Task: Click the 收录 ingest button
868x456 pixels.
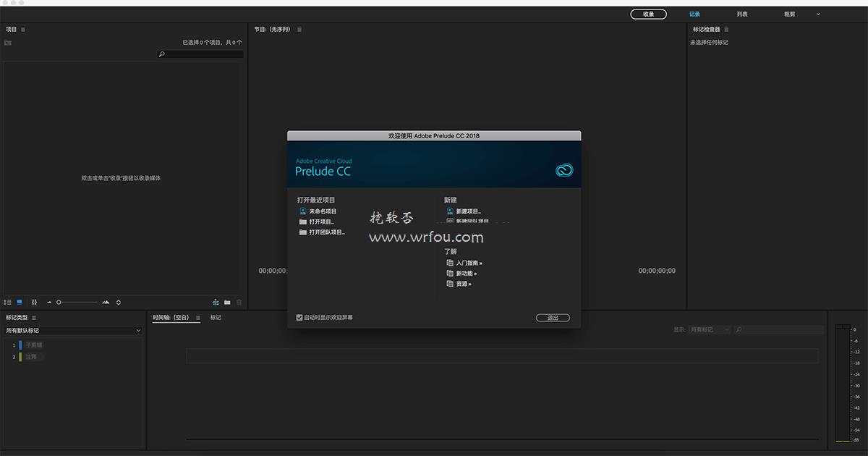Action: click(x=648, y=14)
